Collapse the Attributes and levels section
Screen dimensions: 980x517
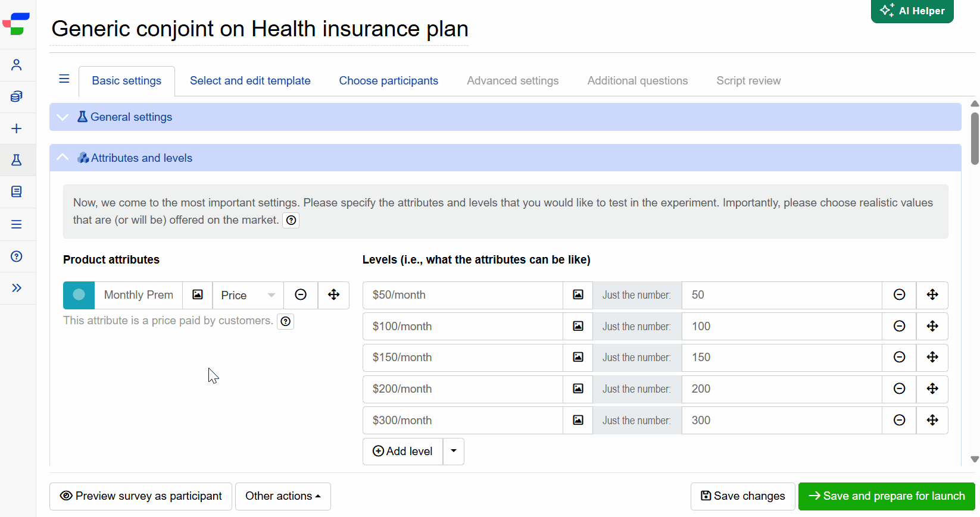[x=505, y=158]
